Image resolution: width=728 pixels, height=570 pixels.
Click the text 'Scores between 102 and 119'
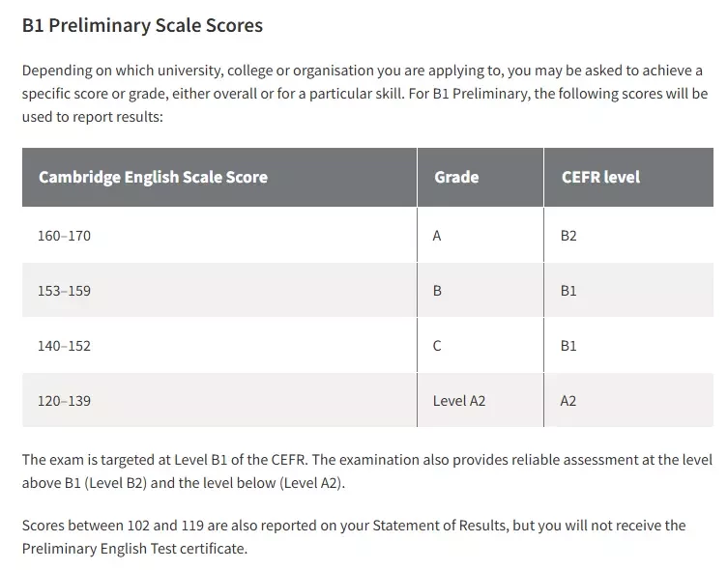coord(113,525)
